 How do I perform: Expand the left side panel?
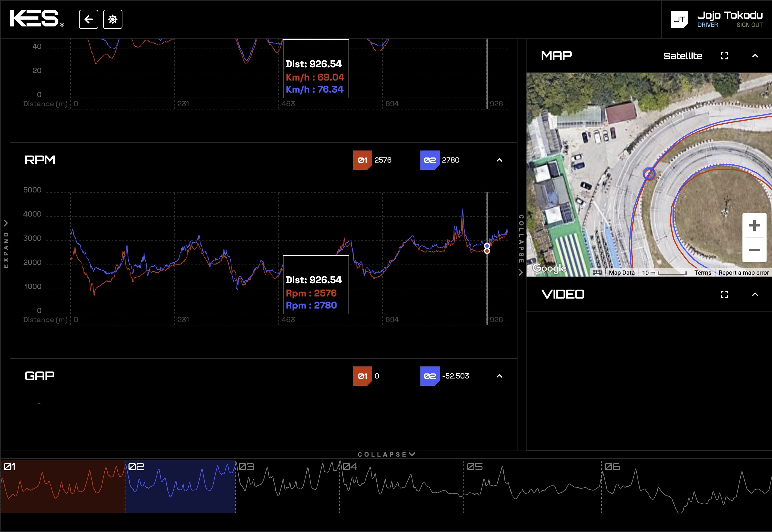(5, 244)
